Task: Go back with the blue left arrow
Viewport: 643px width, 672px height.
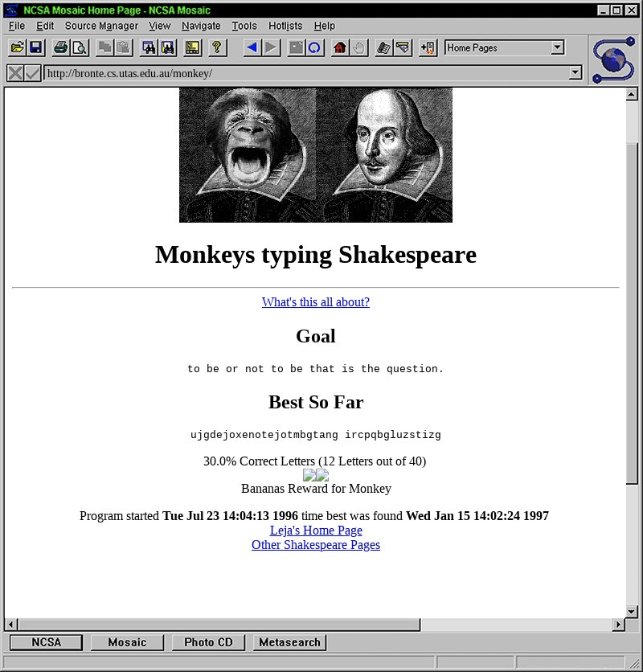Action: tap(252, 47)
